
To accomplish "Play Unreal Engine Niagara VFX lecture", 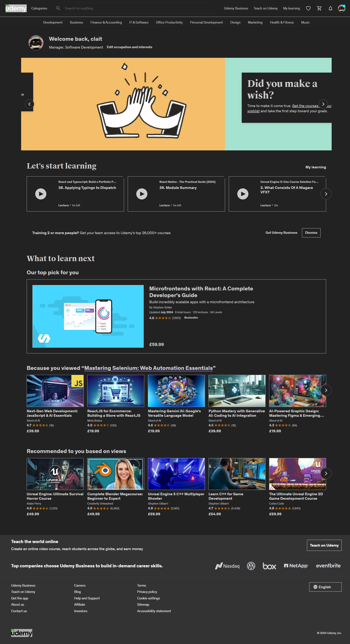I will pos(243,194).
